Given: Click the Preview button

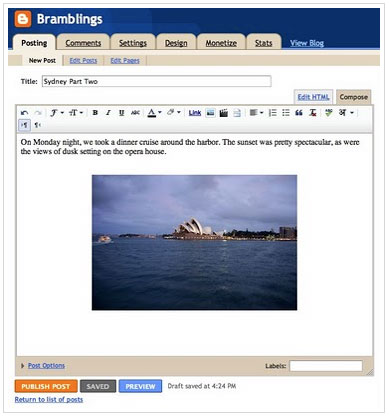Looking at the screenshot, I should coord(140,386).
